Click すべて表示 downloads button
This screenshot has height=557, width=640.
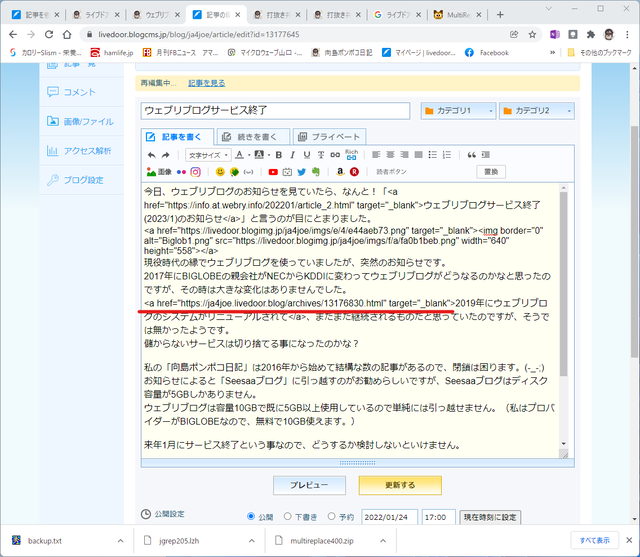tap(595, 540)
